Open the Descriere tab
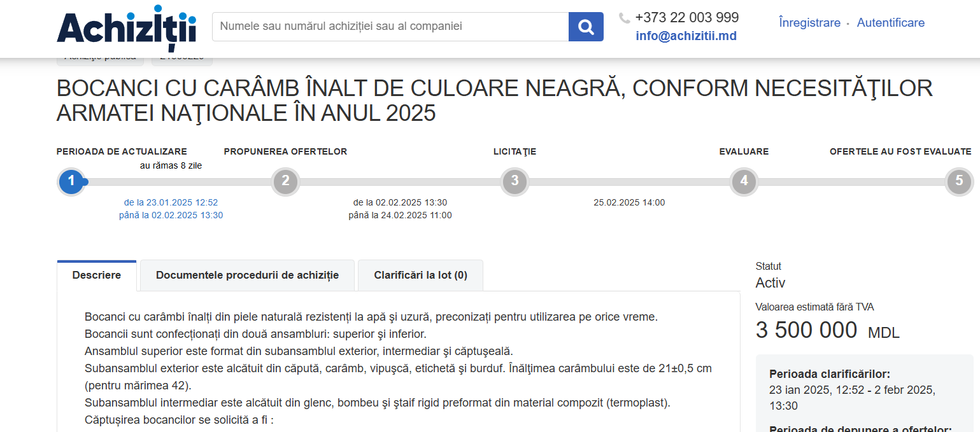 pos(97,275)
